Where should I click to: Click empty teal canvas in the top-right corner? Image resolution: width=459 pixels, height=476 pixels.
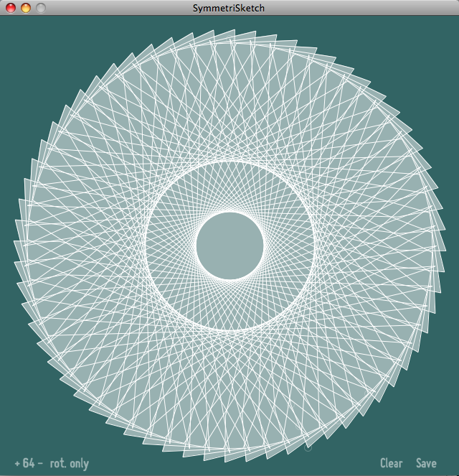click(x=430, y=43)
